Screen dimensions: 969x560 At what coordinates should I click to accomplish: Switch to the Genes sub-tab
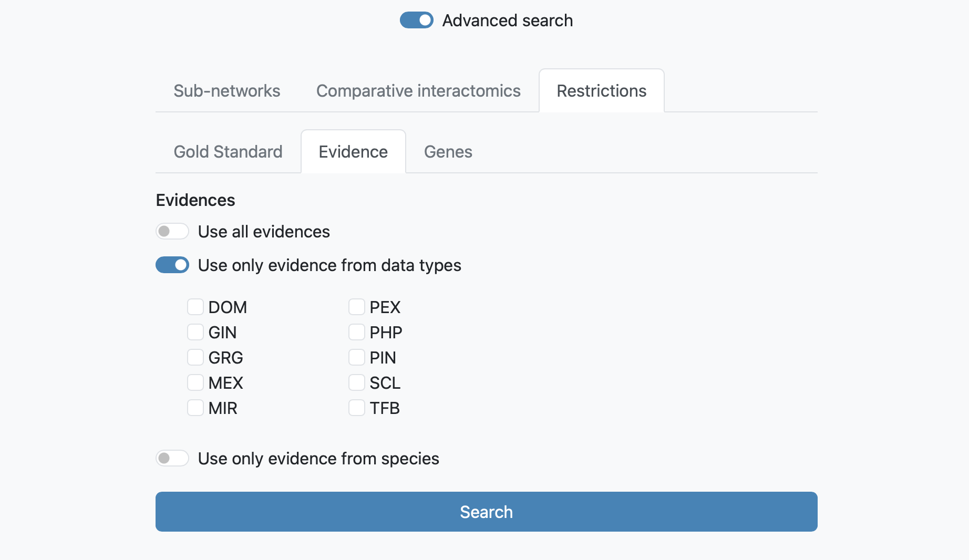click(x=448, y=152)
